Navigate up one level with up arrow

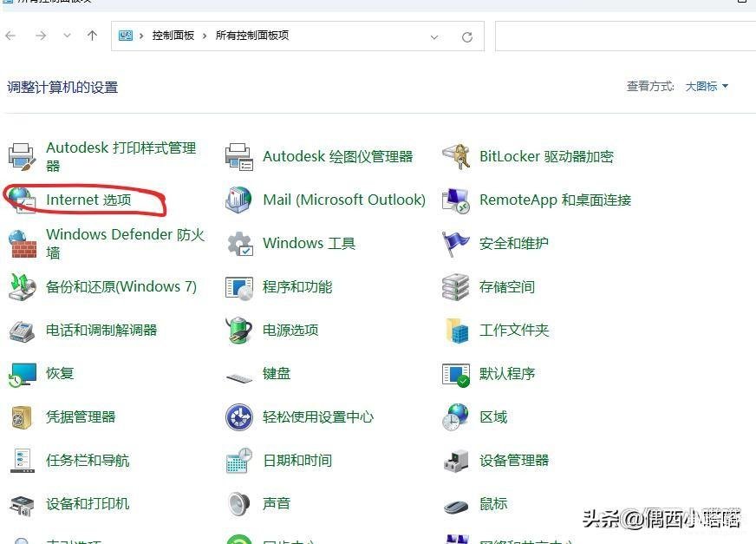coord(92,36)
